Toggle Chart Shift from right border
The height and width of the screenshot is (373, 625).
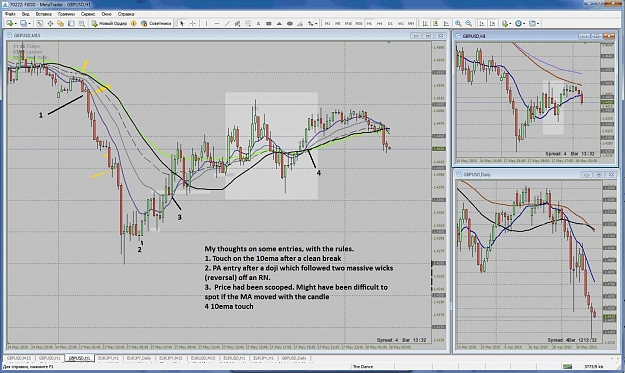tap(492, 24)
